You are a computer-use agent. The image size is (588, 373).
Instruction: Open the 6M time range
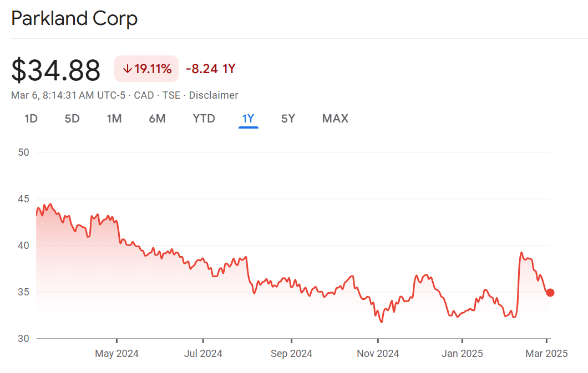157,118
